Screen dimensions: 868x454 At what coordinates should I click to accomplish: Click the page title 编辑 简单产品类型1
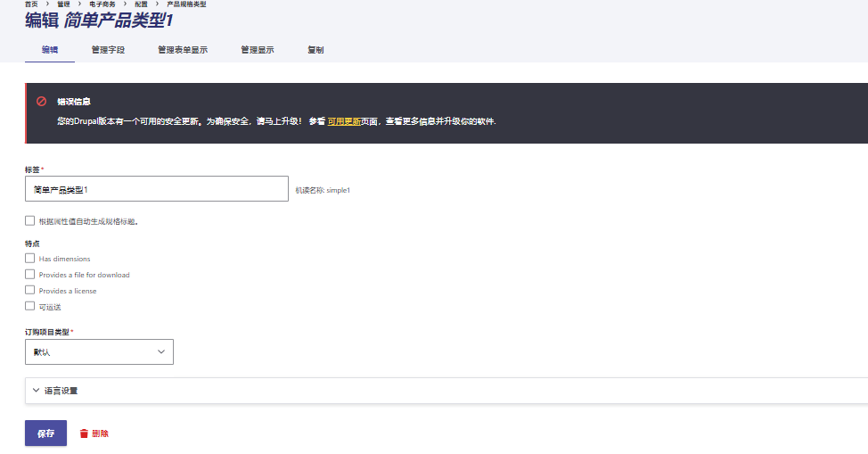pyautogui.click(x=99, y=21)
